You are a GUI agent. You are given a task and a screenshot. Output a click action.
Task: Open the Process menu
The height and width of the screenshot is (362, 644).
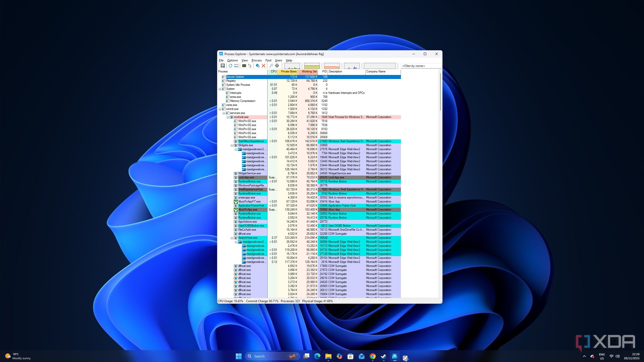tap(256, 60)
